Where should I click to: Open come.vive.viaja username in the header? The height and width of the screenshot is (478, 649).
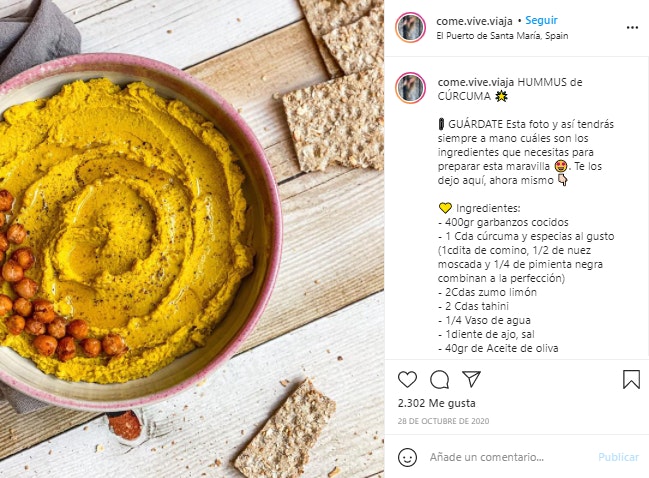coord(474,21)
